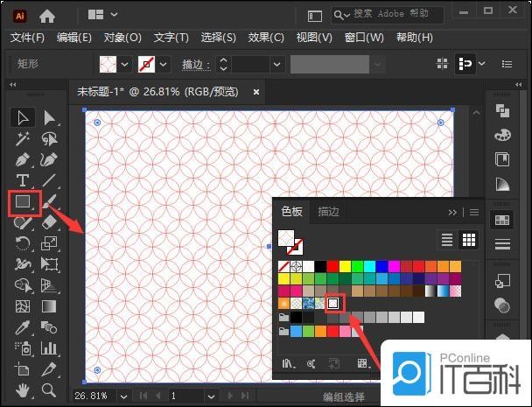The image size is (532, 407).
Task: Pick the Paintbrush tool
Action: [50, 201]
